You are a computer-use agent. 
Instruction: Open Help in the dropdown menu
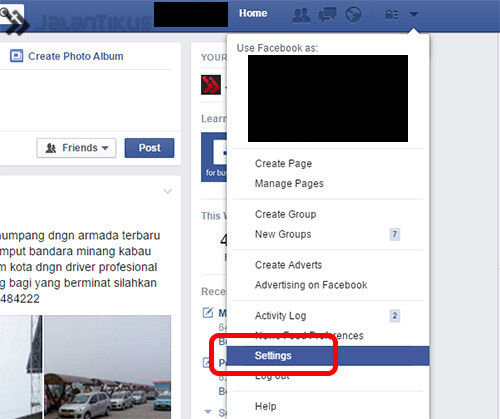tap(265, 406)
